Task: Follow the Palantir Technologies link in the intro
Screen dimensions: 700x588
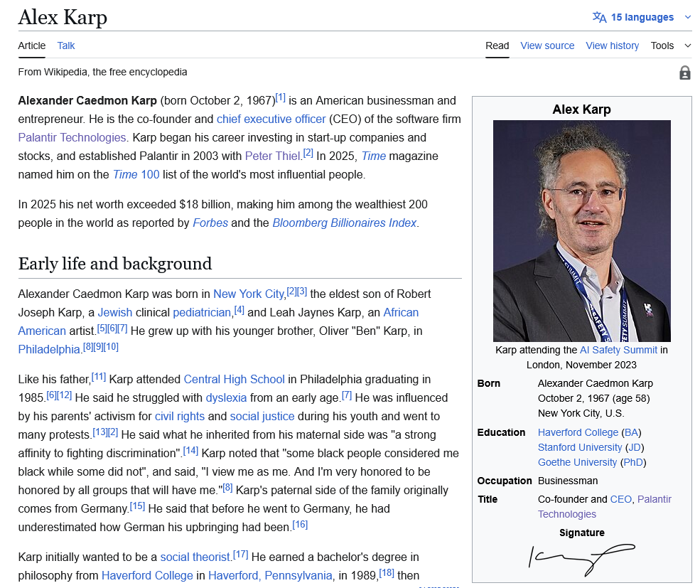Action: click(72, 138)
